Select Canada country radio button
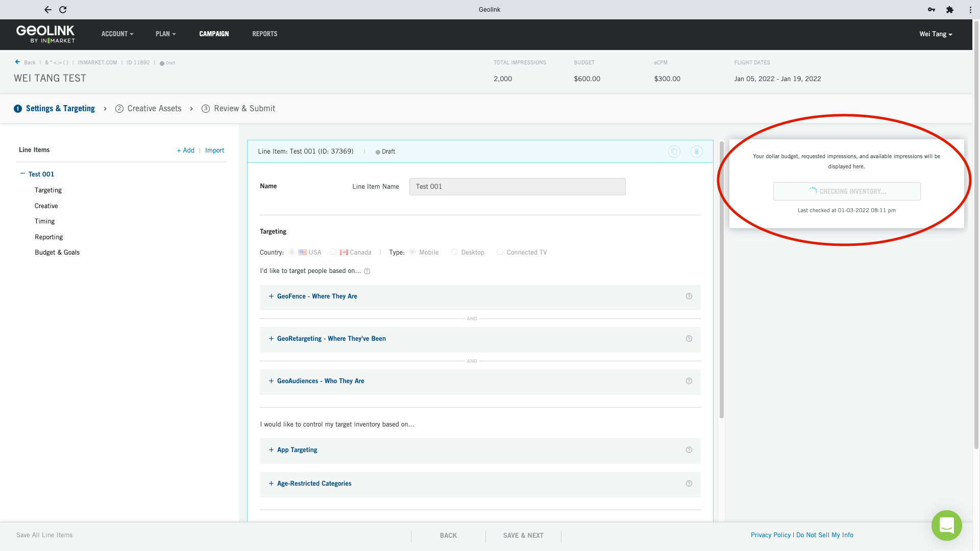Screen dimensions: 980x551 [333, 252]
